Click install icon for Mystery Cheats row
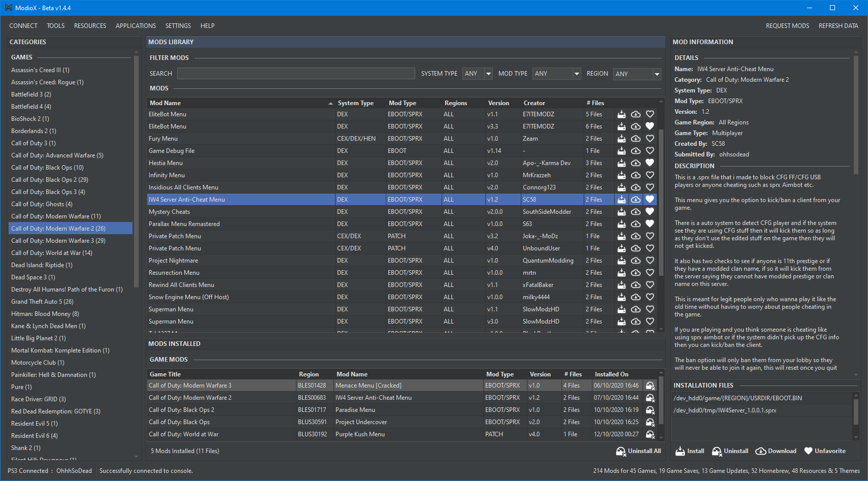 (621, 212)
